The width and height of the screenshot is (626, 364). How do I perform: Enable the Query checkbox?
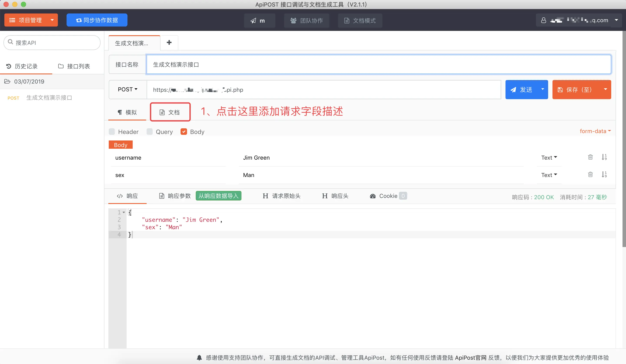point(150,132)
